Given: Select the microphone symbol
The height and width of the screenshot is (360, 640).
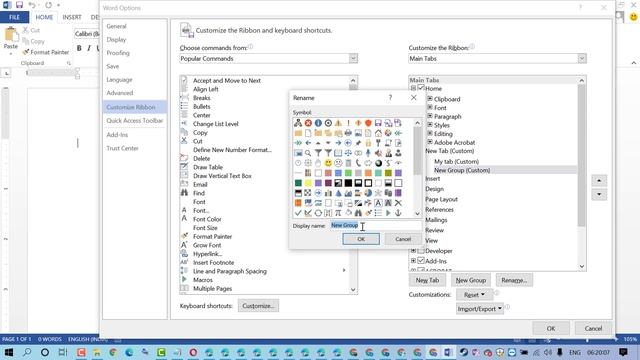Looking at the screenshot, I should [x=368, y=153].
